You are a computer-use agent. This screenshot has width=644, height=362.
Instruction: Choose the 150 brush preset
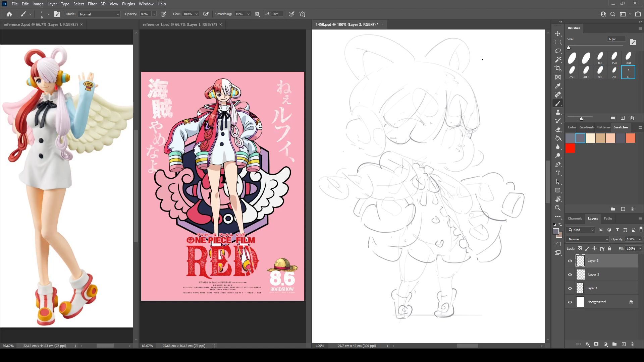[614, 58]
